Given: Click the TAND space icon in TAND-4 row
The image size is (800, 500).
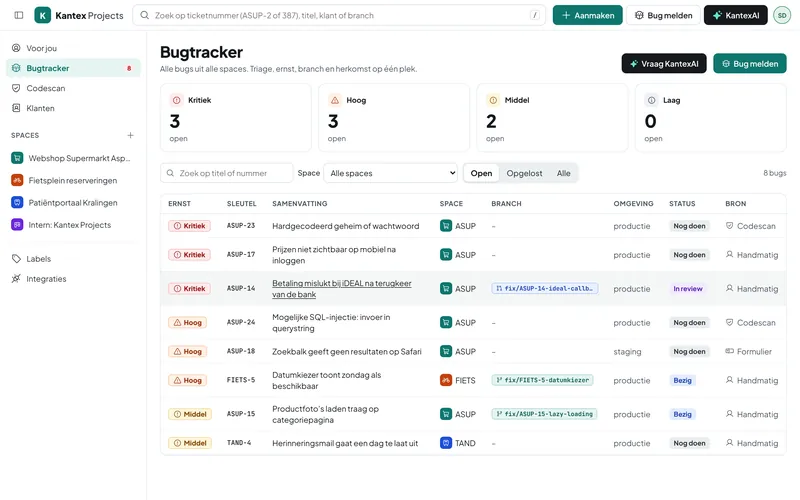Looking at the screenshot, I should tap(446, 443).
